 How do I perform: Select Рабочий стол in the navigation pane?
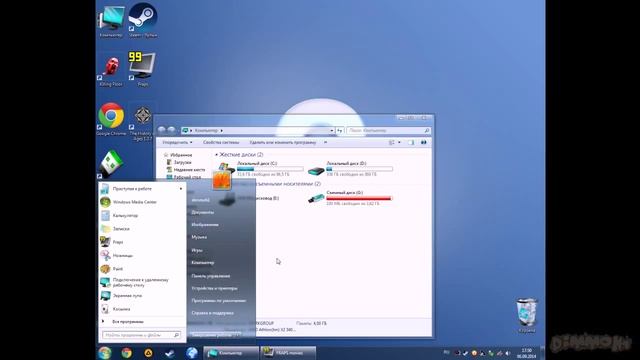click(x=184, y=177)
